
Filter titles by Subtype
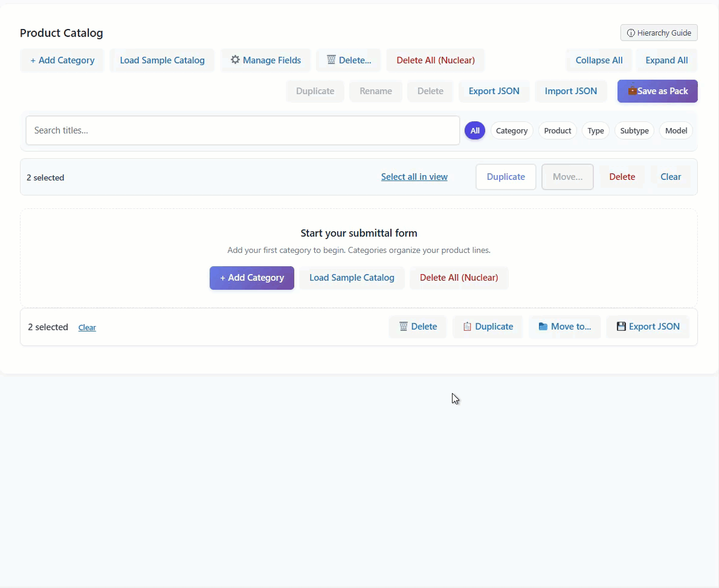[x=634, y=130]
